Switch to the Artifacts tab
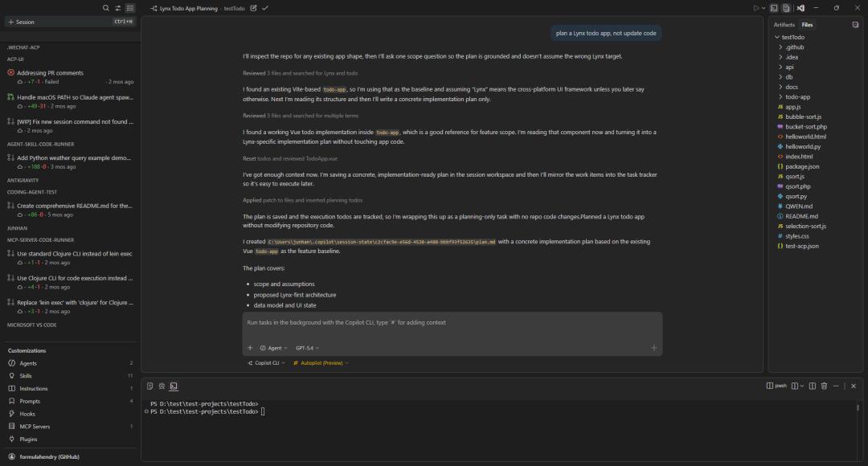 (784, 25)
